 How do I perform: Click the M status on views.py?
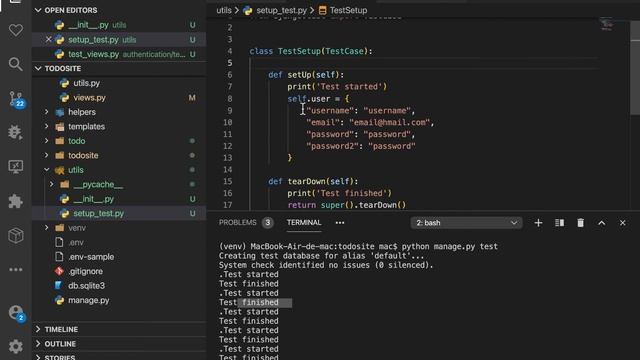pyautogui.click(x=192, y=98)
